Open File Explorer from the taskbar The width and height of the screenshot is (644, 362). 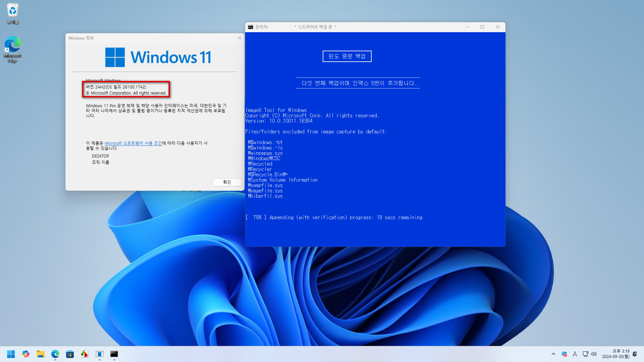coord(41,354)
